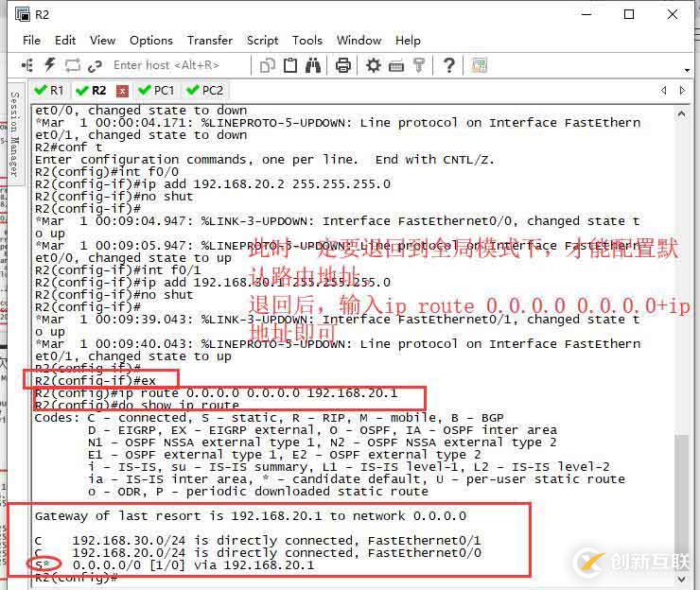
Task: Click the Reconnect chain icon
Action: coord(95,66)
